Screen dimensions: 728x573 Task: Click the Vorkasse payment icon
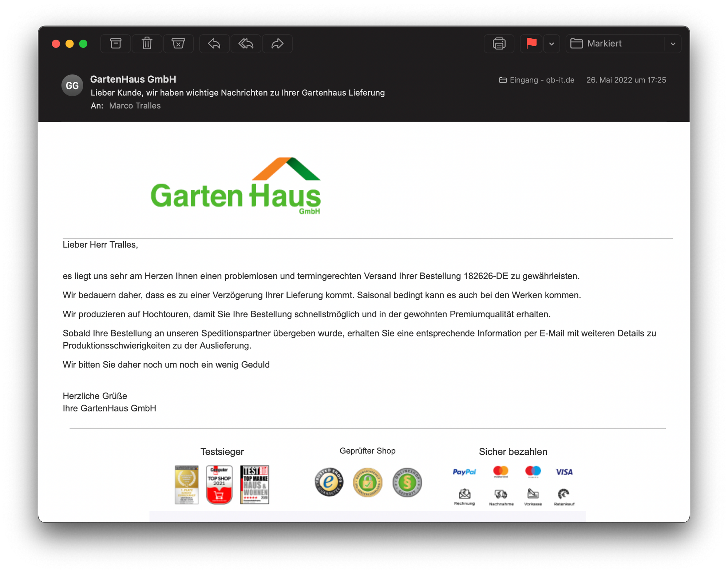point(533,497)
